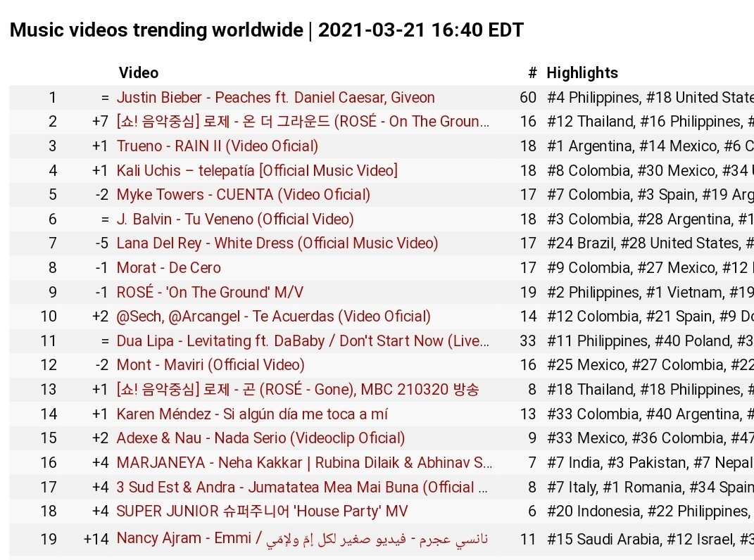Open Nancy Ajram - Emmi video link

pyautogui.click(x=303, y=539)
